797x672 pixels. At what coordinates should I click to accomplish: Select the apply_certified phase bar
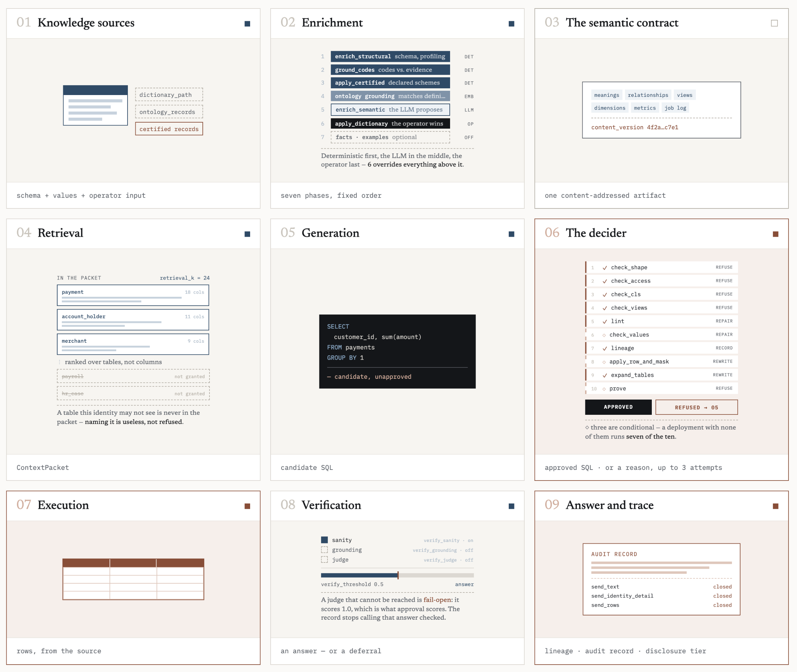tap(390, 83)
